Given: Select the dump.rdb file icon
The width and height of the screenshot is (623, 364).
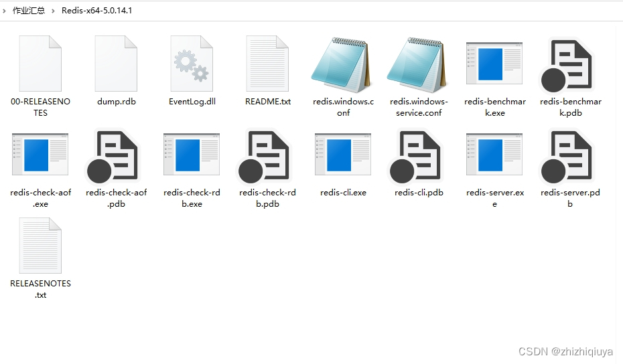Looking at the screenshot, I should tap(116, 64).
